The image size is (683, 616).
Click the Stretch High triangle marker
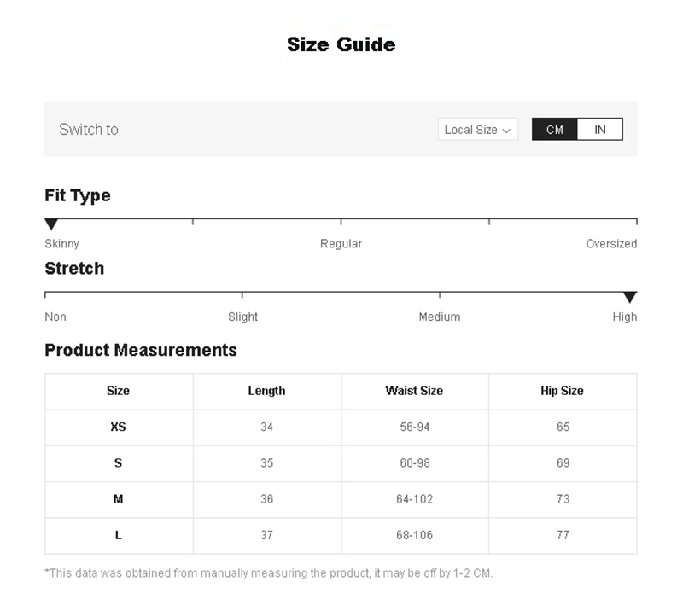(x=630, y=298)
